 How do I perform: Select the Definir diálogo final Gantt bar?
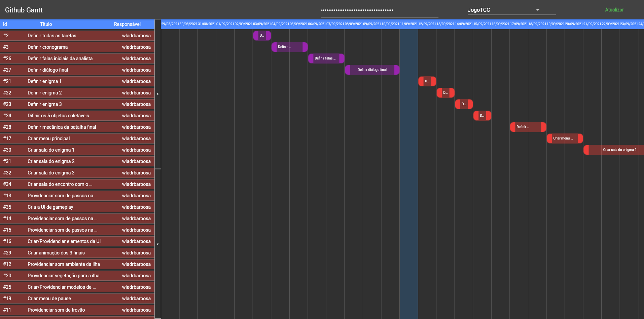[x=372, y=70]
